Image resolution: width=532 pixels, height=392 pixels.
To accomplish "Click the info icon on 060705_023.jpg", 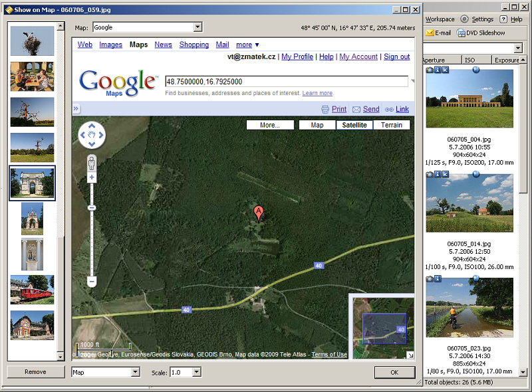I will click(438, 279).
